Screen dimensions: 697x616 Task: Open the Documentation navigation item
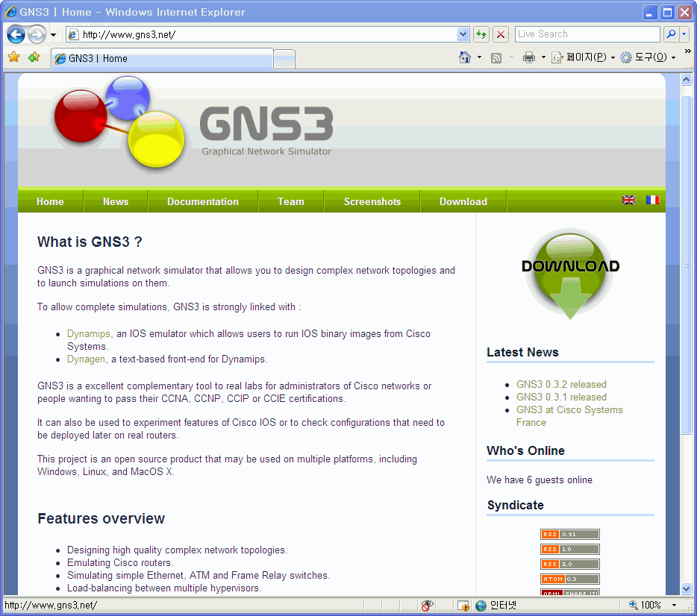pyautogui.click(x=203, y=201)
